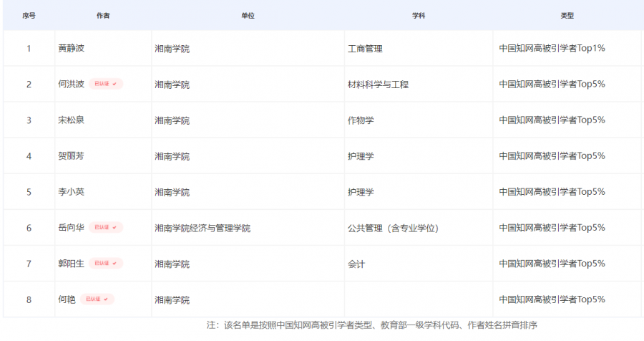Click on author 李小英

pos(71,192)
